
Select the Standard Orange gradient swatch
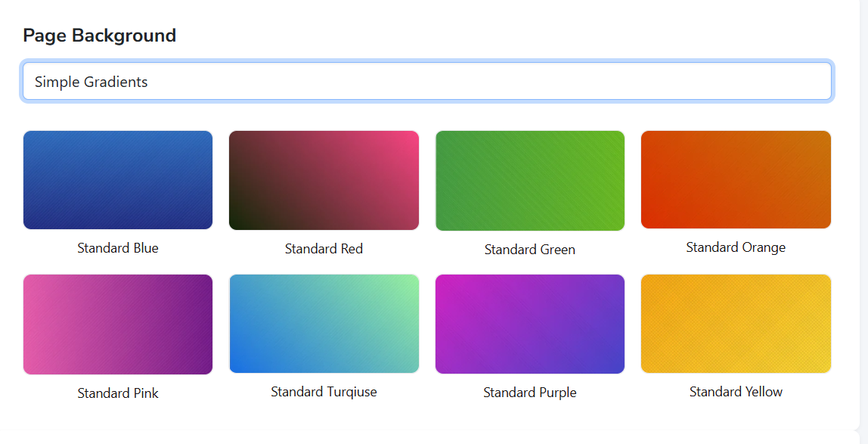[736, 179]
